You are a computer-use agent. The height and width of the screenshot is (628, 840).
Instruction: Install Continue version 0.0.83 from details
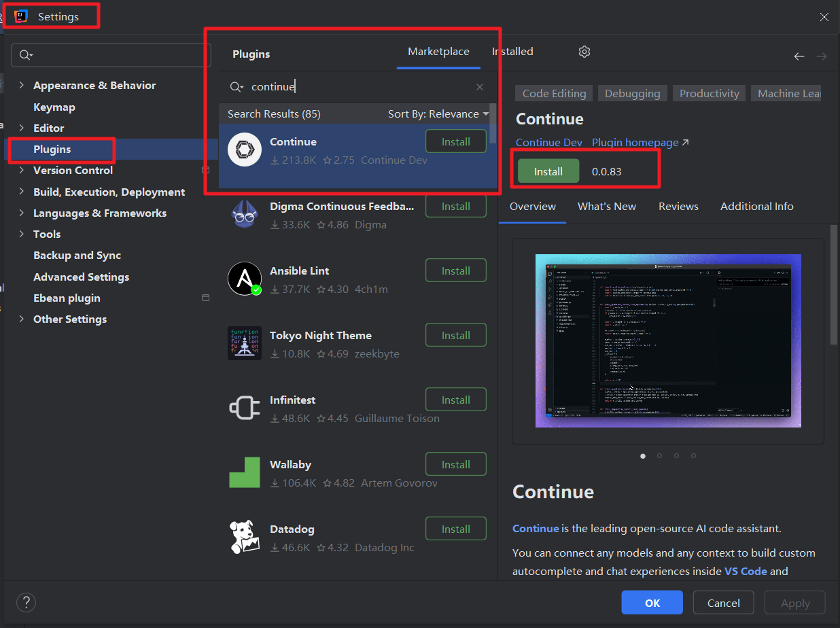pos(548,171)
